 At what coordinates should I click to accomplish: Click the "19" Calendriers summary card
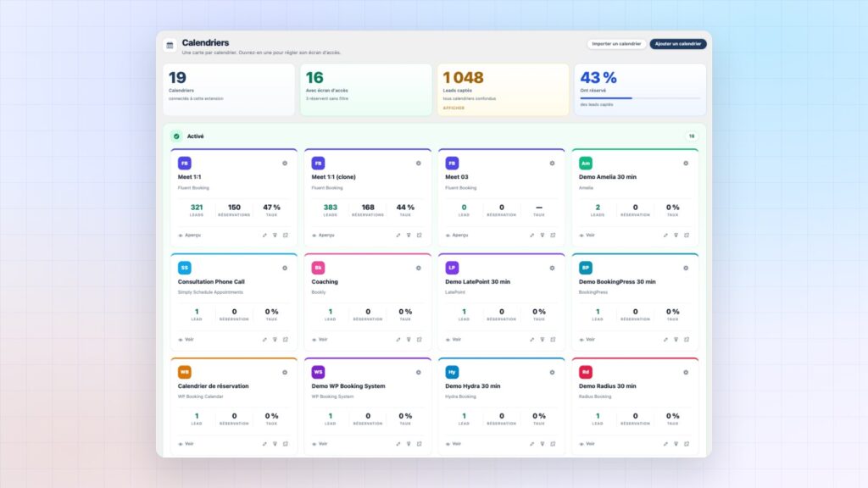(229, 90)
